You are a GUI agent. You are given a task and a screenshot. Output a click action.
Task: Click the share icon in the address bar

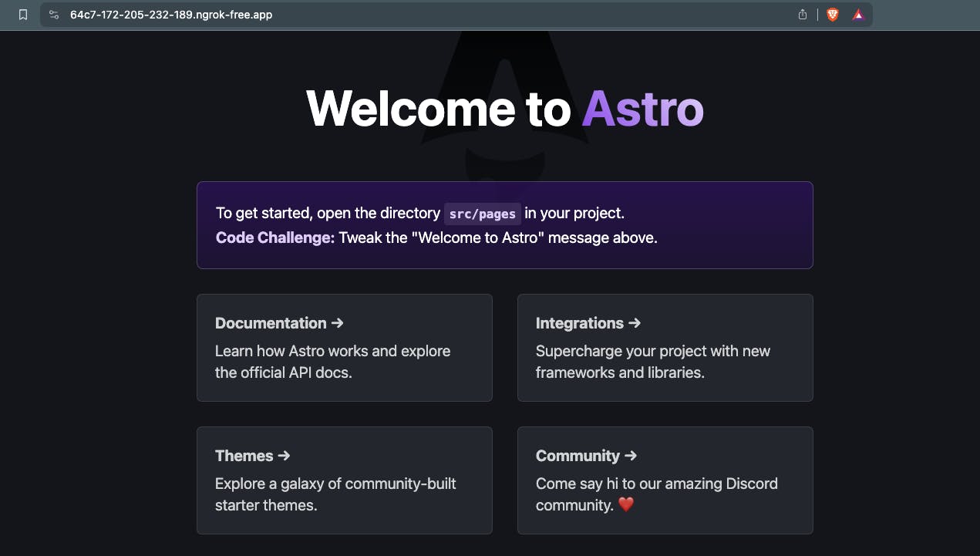coord(803,15)
